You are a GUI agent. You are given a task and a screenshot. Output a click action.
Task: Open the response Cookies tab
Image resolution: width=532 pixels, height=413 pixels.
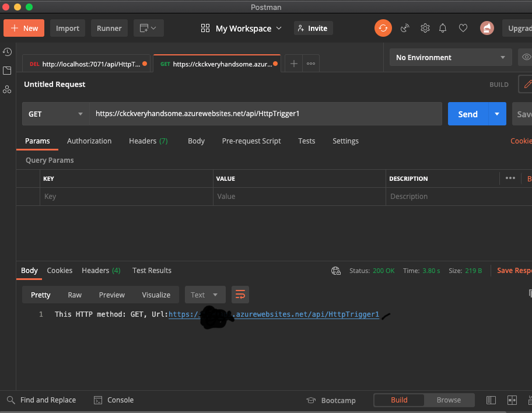pos(60,271)
